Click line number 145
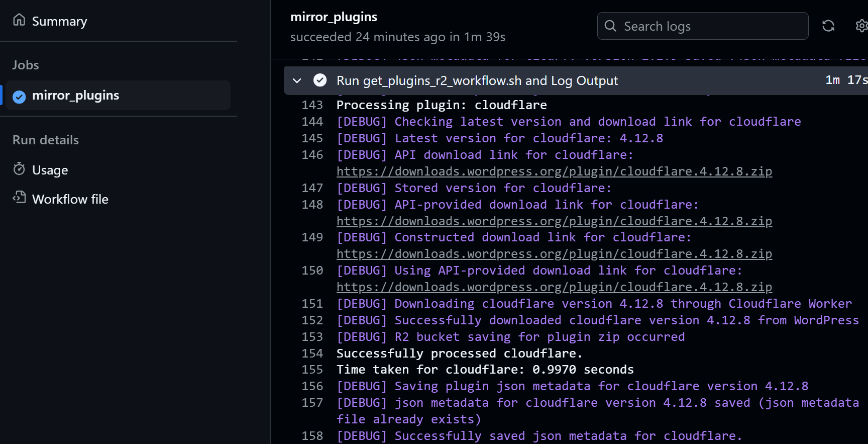 [x=312, y=138]
